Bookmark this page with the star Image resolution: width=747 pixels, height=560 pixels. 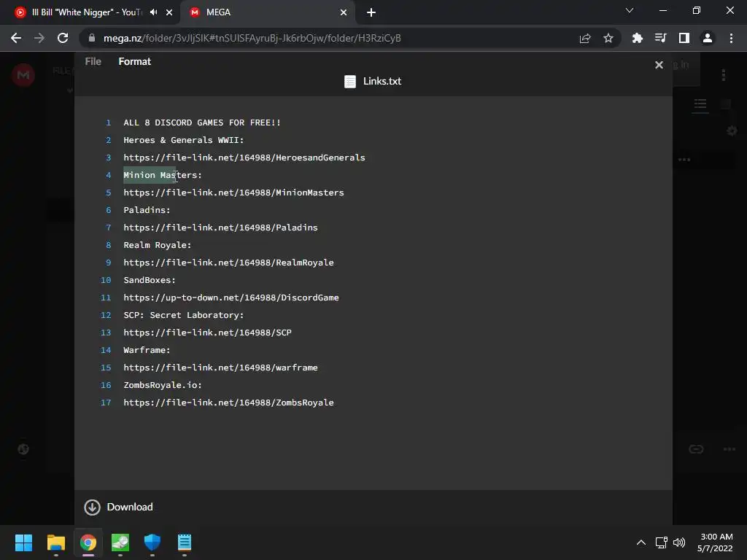coord(608,38)
